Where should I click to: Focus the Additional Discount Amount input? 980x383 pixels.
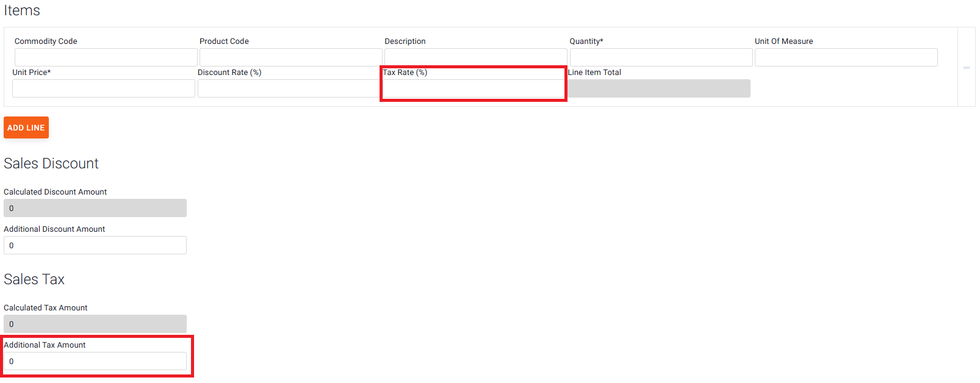pos(95,245)
